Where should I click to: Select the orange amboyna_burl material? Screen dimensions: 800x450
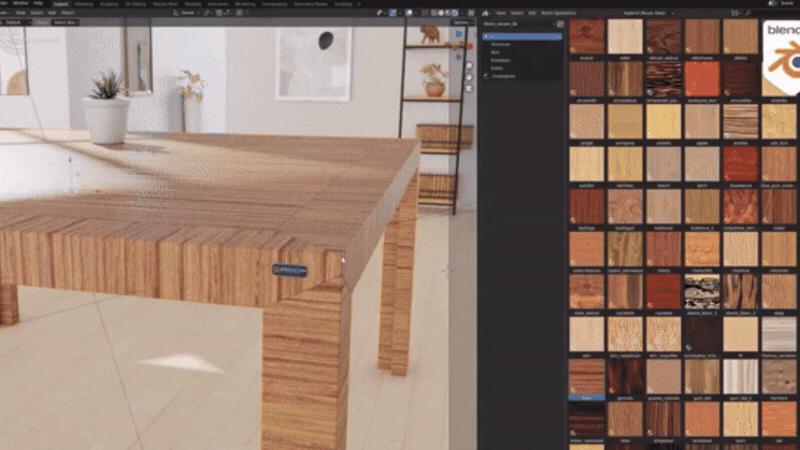(x=702, y=79)
